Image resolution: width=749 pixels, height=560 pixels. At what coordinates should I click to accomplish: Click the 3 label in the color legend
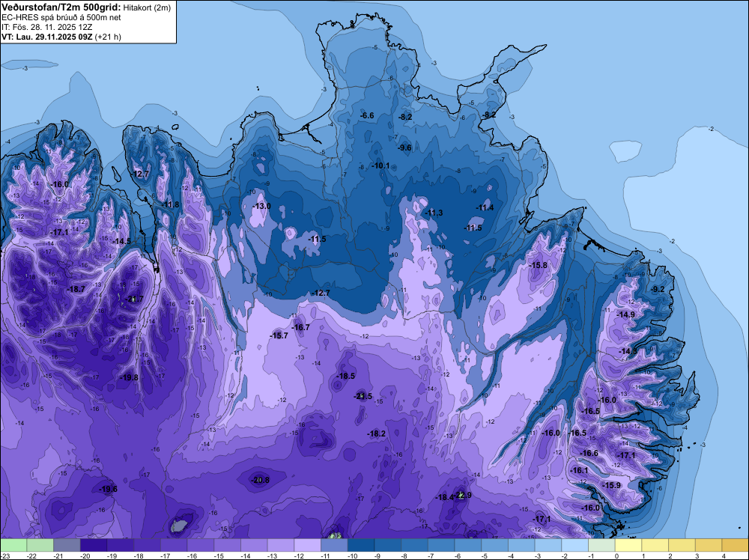click(x=697, y=556)
